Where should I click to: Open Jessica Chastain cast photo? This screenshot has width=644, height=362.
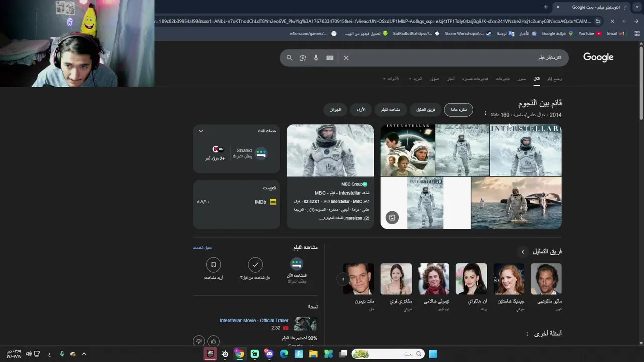coord(509,279)
